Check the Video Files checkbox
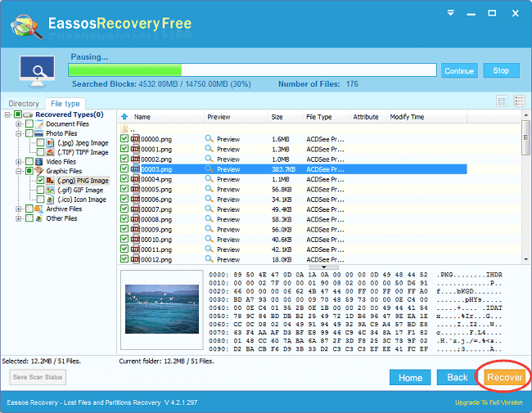Image resolution: width=532 pixels, height=413 pixels. tap(29, 162)
